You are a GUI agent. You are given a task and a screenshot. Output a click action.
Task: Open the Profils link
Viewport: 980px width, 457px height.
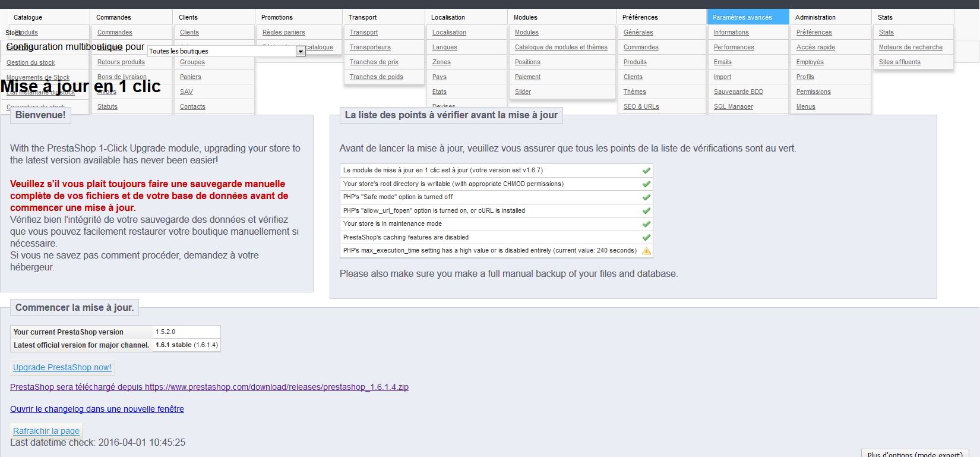tap(805, 77)
